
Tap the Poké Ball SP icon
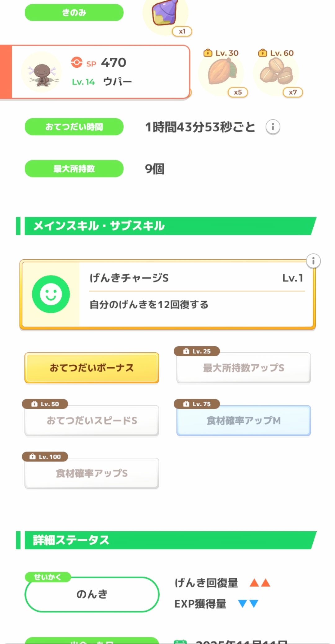click(x=77, y=62)
